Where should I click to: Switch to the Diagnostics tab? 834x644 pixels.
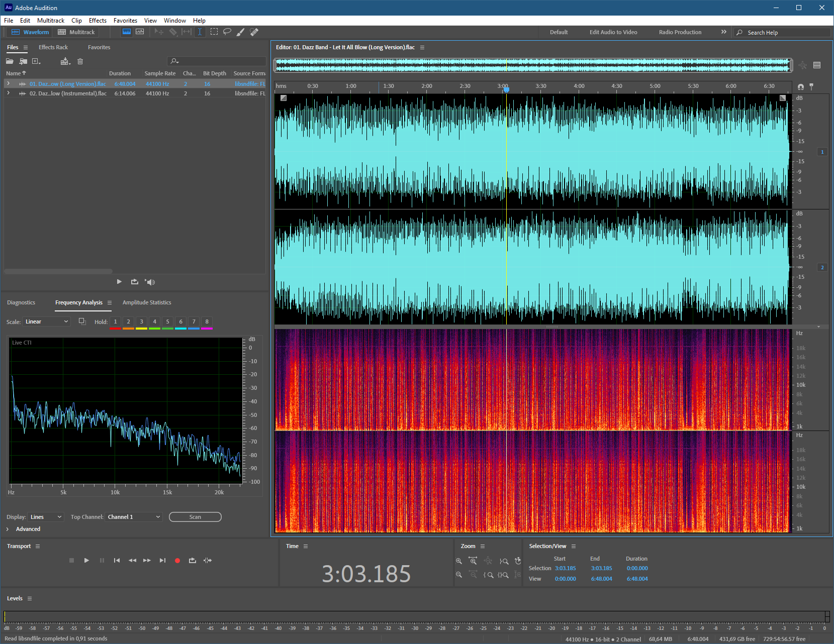tap(21, 302)
